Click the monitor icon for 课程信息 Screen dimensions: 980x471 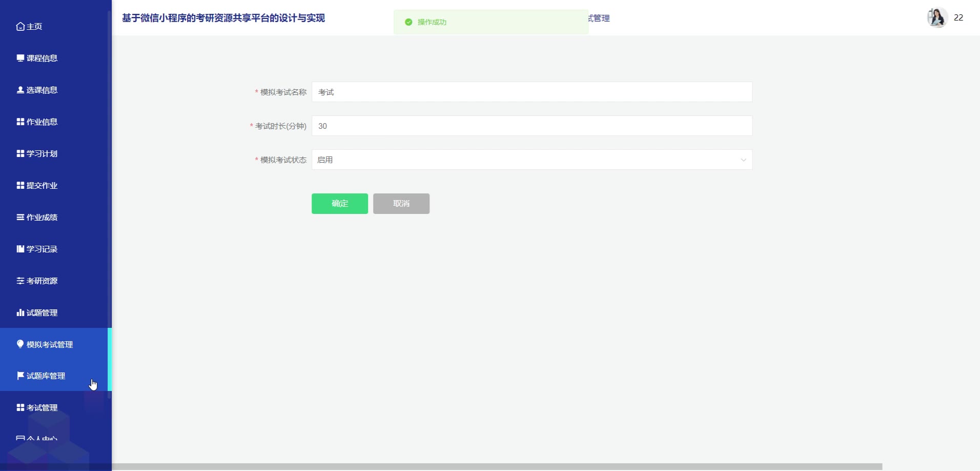(21, 58)
